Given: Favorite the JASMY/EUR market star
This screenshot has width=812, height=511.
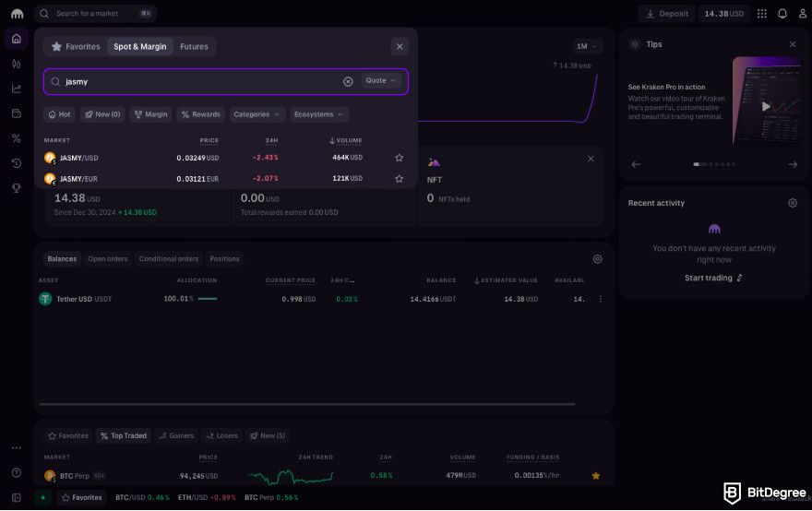Looking at the screenshot, I should point(399,178).
